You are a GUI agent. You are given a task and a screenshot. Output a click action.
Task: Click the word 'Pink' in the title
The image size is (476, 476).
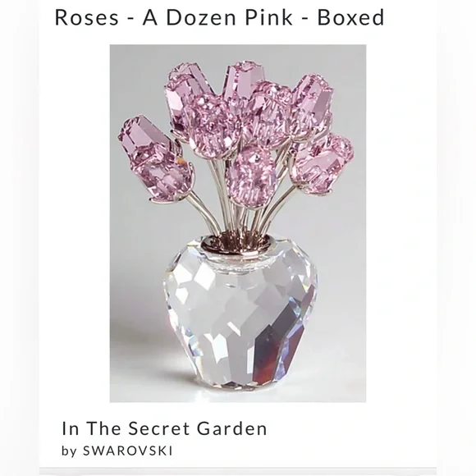[269, 17]
